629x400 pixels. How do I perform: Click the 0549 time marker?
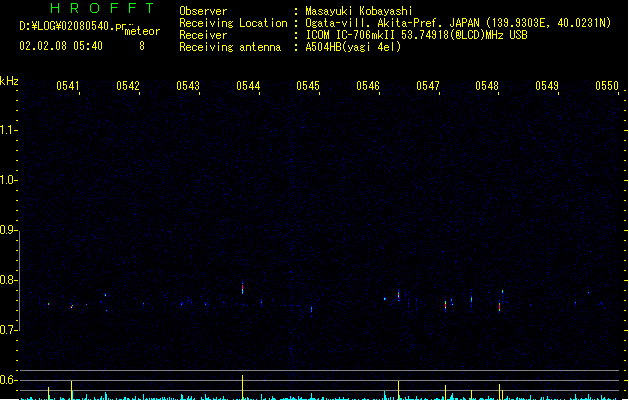547,86
